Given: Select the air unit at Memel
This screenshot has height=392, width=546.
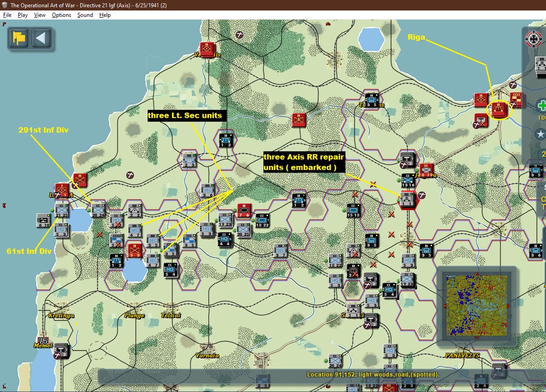Looking at the screenshot, I should [x=62, y=351].
